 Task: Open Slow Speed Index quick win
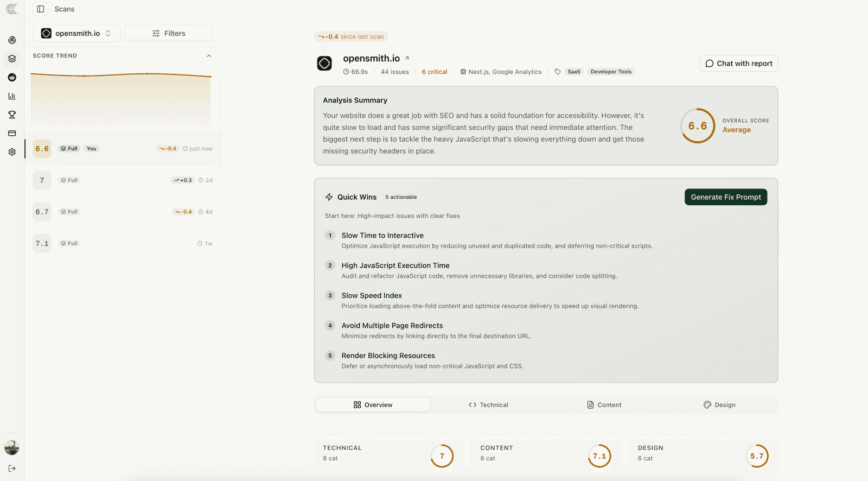coord(546,300)
